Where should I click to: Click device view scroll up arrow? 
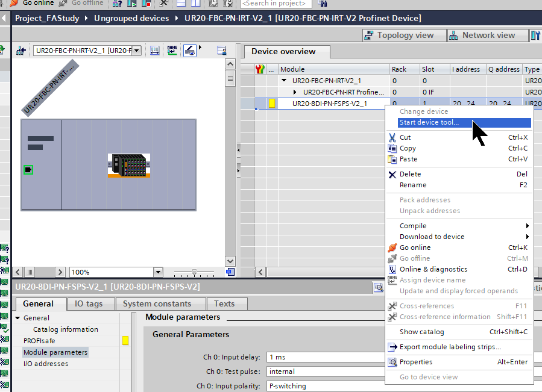pyautogui.click(x=230, y=64)
